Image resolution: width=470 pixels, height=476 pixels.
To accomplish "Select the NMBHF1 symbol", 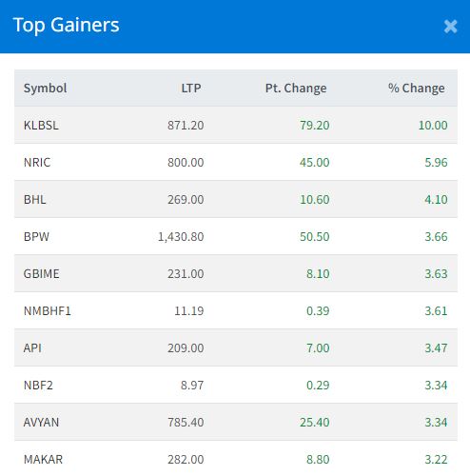I will tap(48, 311).
